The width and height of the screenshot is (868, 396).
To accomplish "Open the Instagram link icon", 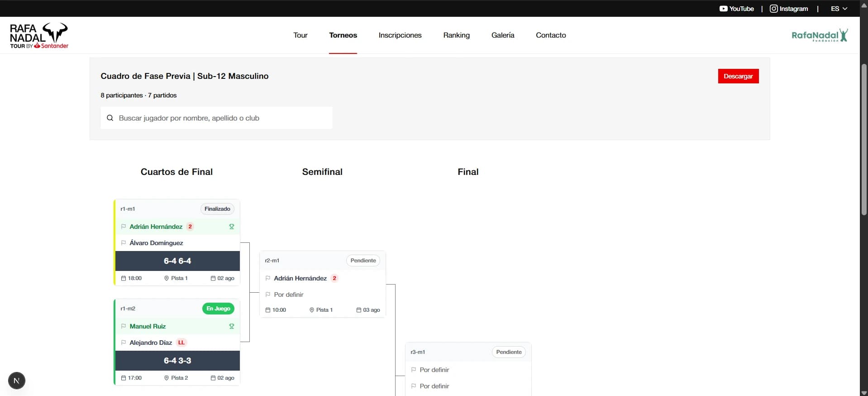I will (x=773, y=9).
